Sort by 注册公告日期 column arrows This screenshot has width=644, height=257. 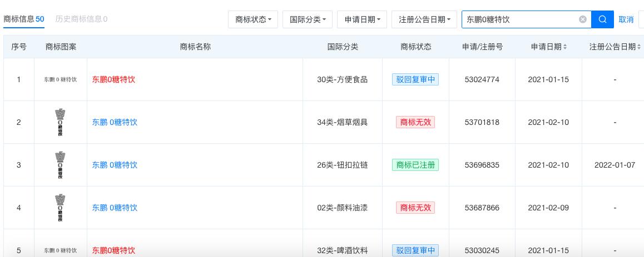pyautogui.click(x=640, y=47)
